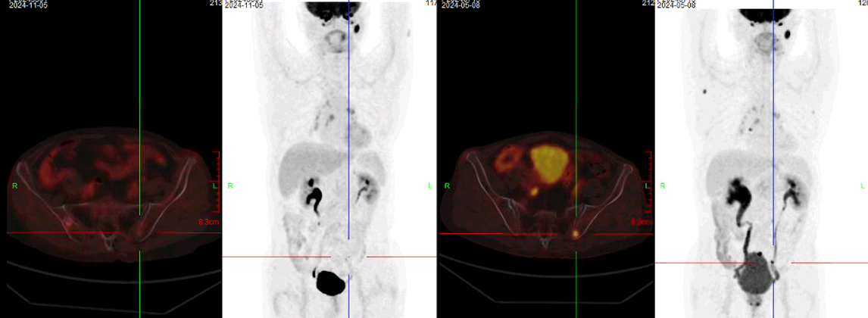Select the bright sacral lesion at the crosshair intersection
Screen dimensions: 868x318
tap(576, 234)
